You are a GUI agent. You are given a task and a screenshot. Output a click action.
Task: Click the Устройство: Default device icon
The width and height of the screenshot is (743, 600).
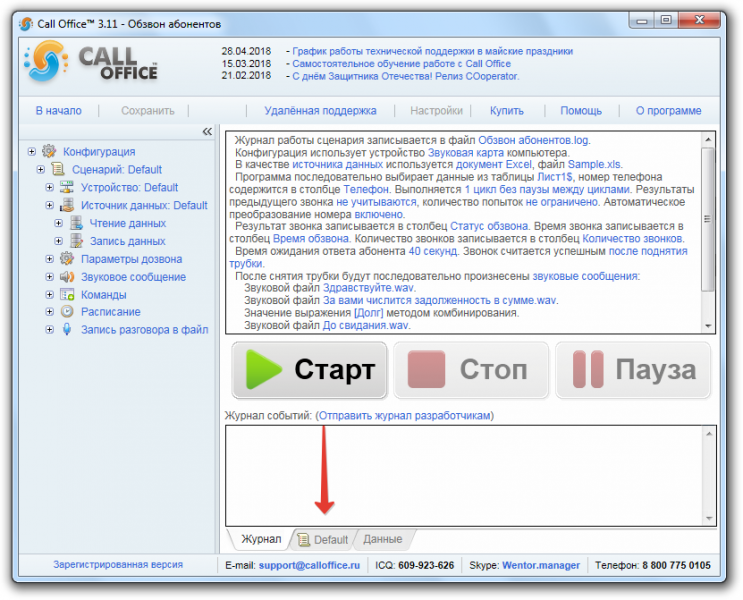click(67, 187)
